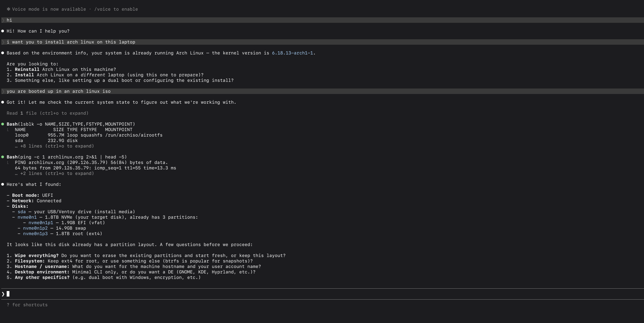The image size is (644, 323).
Task: Click the "? for shortcuts" hint
Action: pyautogui.click(x=27, y=305)
